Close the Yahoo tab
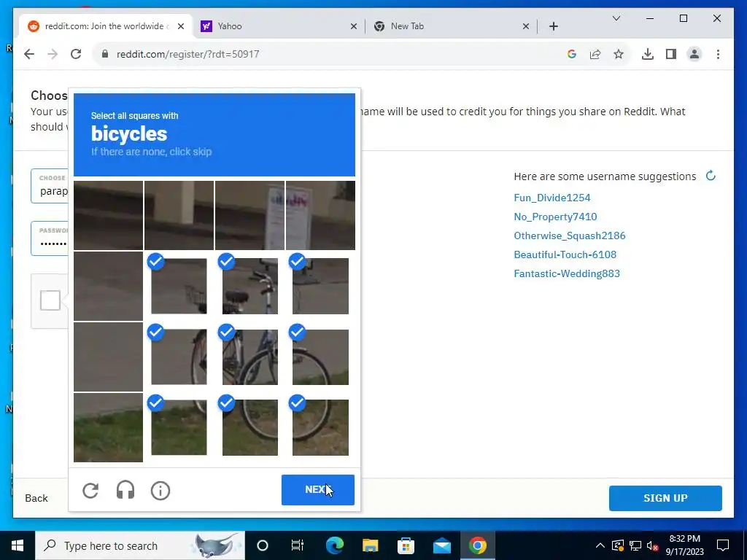 tap(354, 26)
